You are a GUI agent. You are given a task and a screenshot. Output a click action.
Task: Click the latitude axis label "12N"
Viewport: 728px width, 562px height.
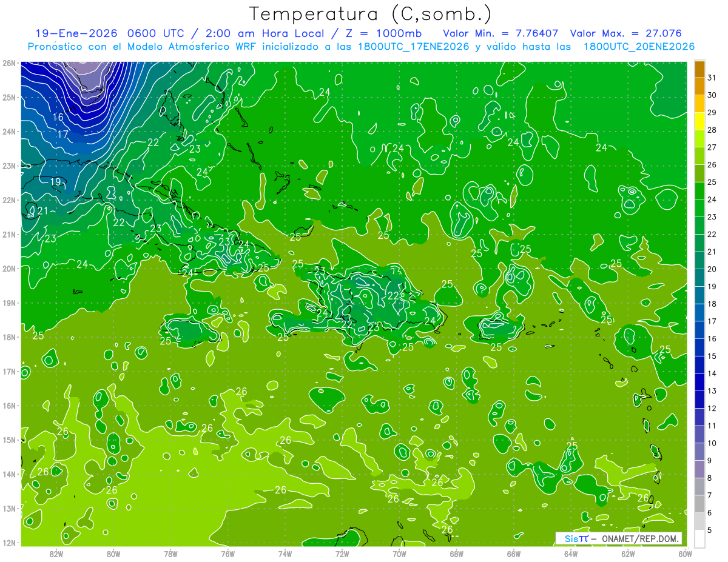[8, 543]
